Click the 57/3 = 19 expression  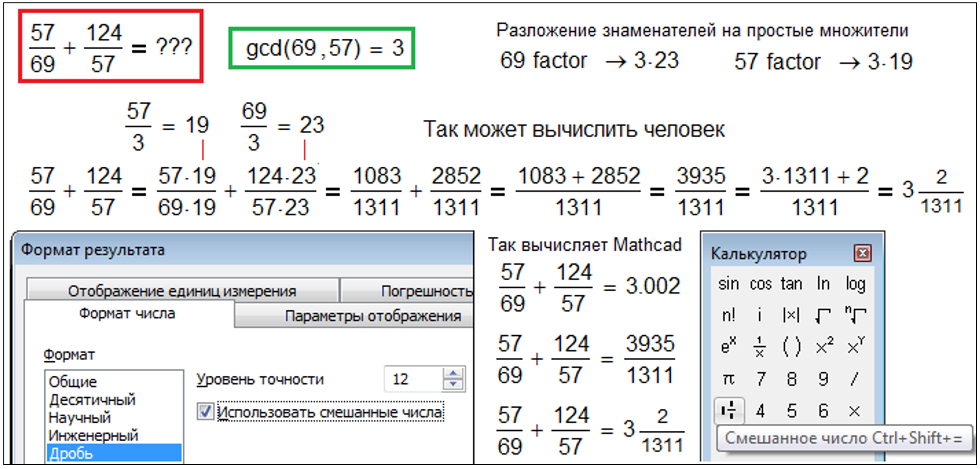(x=167, y=127)
